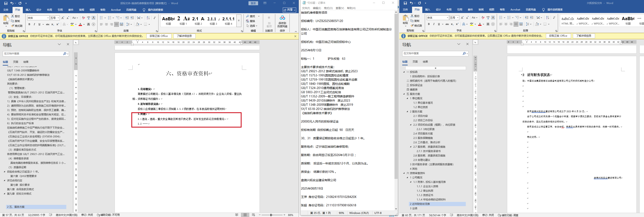The width and height of the screenshot is (644, 217).
Task: Open 格式(O) menu in Notepad
Action: click(328, 8)
